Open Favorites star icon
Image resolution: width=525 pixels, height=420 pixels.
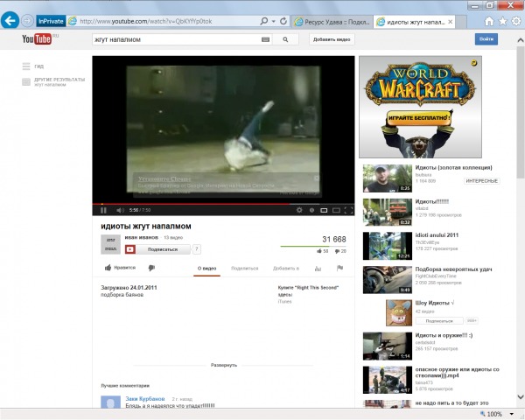pos(502,21)
